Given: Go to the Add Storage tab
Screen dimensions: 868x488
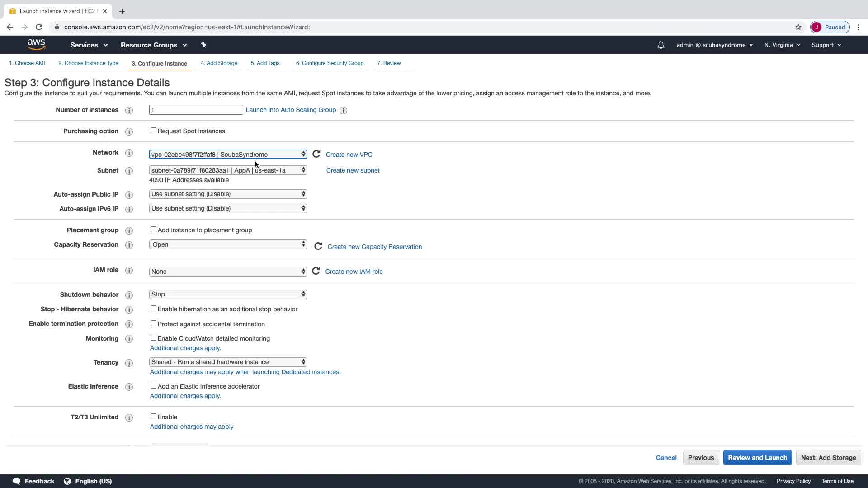Looking at the screenshot, I should point(219,63).
